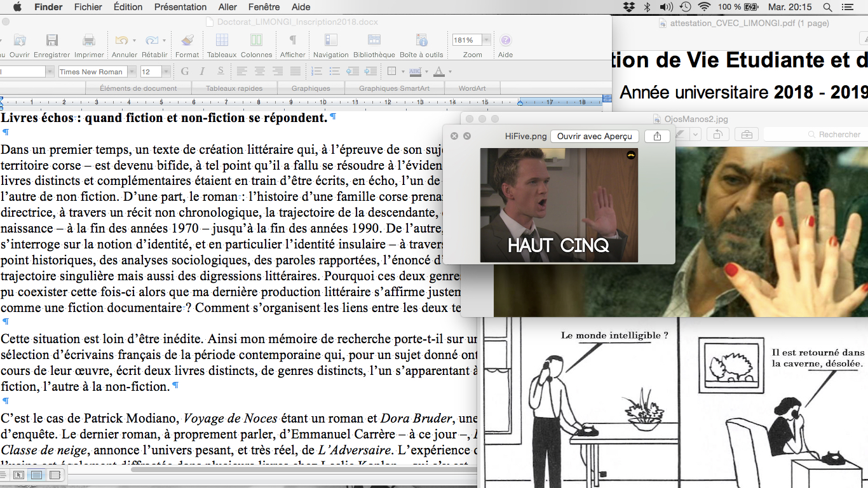Toggle Afficher paragraph marks display
868x488 pixels.
(293, 41)
